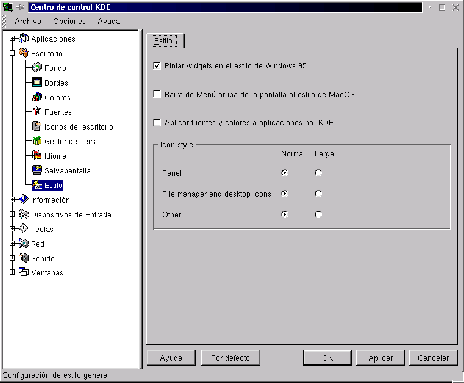The image size is (464, 383).
Task: Open the Bordes monitor icon
Action: click(x=37, y=82)
